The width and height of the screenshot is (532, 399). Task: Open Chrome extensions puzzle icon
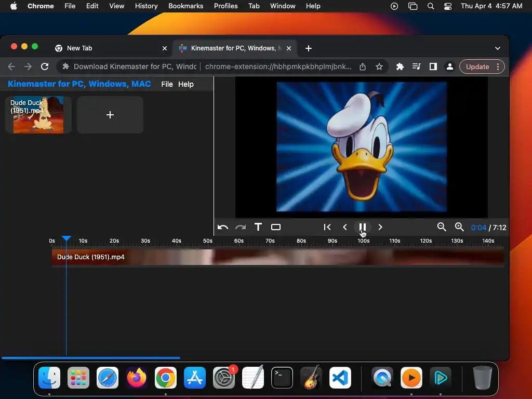tap(400, 66)
